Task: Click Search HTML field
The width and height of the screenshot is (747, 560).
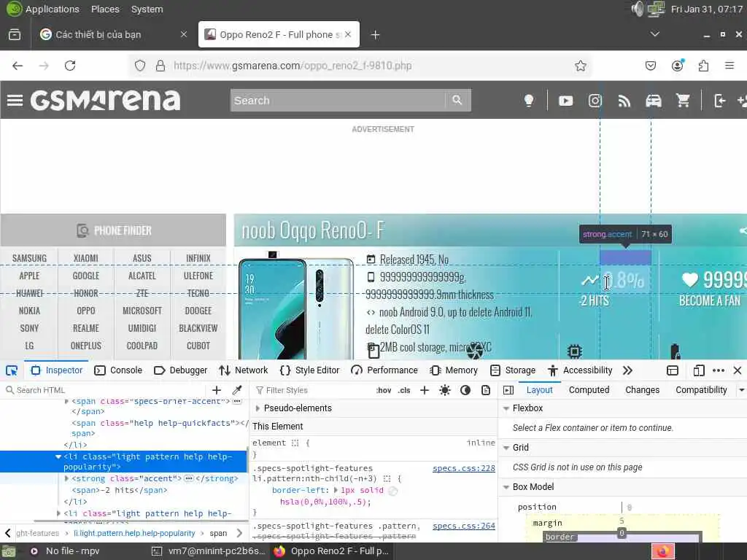Action: point(105,390)
